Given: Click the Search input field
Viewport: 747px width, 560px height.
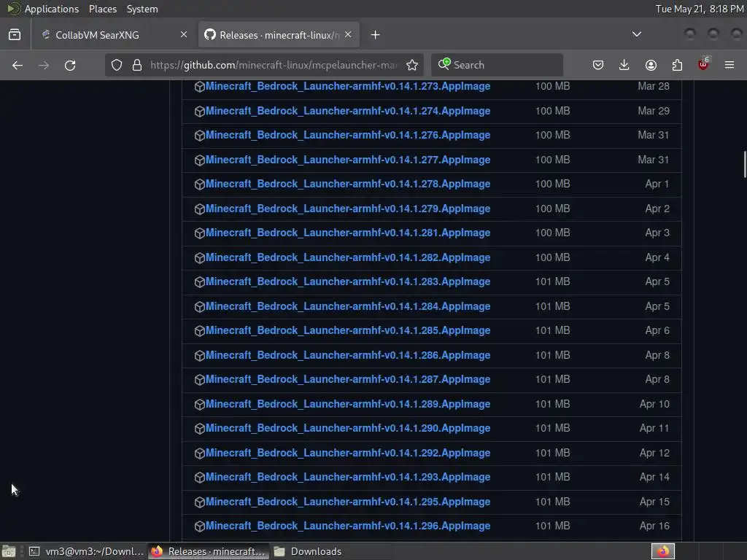Looking at the screenshot, I should [497, 65].
